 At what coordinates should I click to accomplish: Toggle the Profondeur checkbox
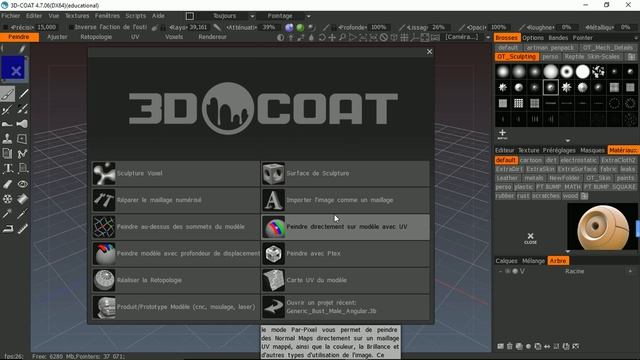pos(334,27)
